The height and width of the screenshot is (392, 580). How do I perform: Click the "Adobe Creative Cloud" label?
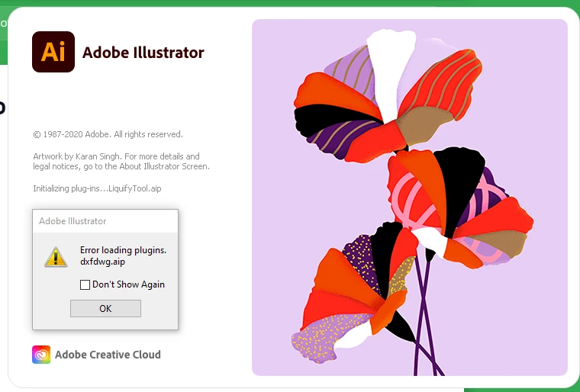point(108,355)
